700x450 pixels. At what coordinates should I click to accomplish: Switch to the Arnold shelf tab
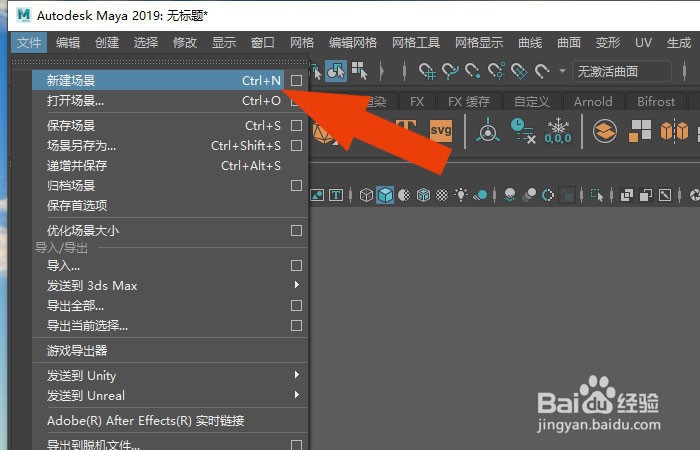(593, 102)
